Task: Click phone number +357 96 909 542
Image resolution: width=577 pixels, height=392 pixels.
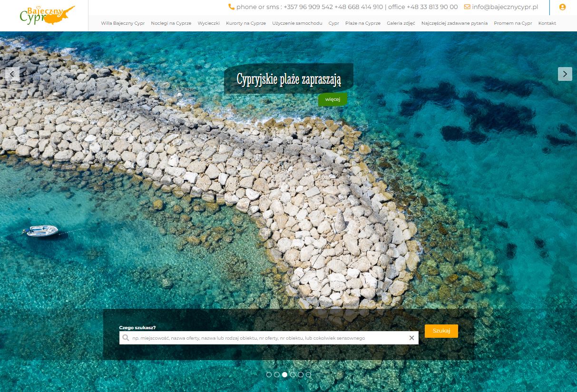Action: [308, 7]
